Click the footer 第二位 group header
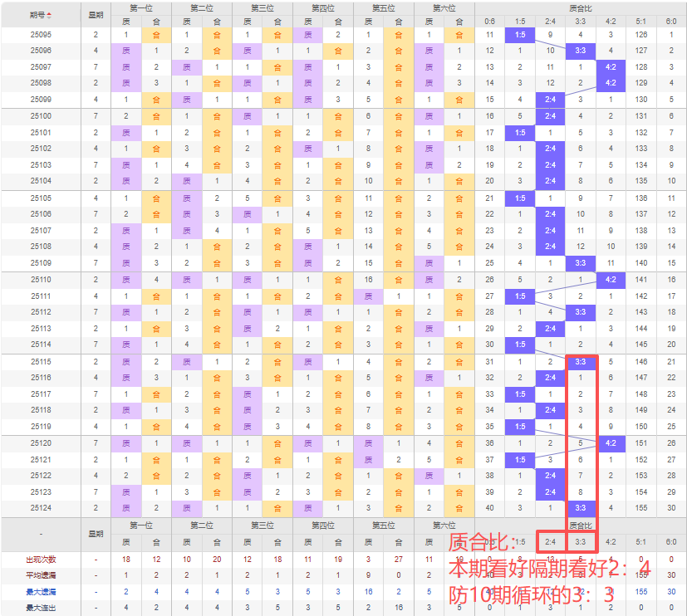Viewport: 687px width, 616px height. click(202, 525)
